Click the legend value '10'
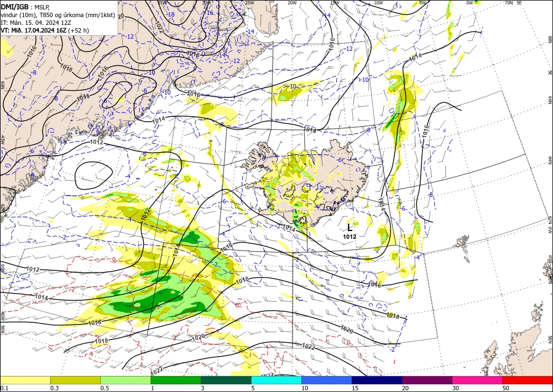553x392 pixels. pyautogui.click(x=305, y=388)
